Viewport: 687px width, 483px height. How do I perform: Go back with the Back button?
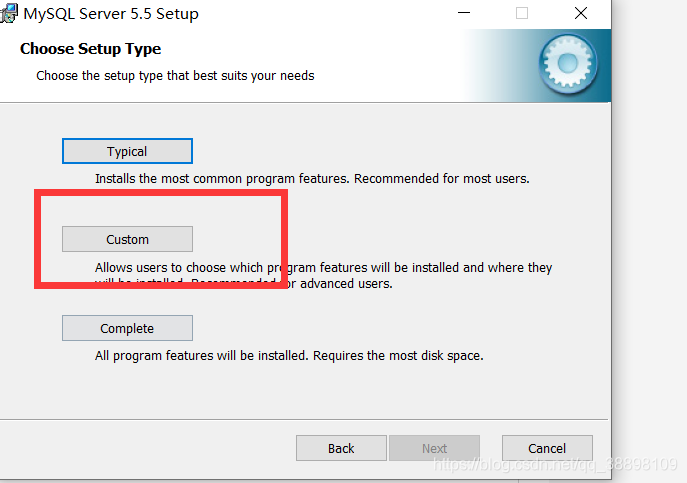341,448
